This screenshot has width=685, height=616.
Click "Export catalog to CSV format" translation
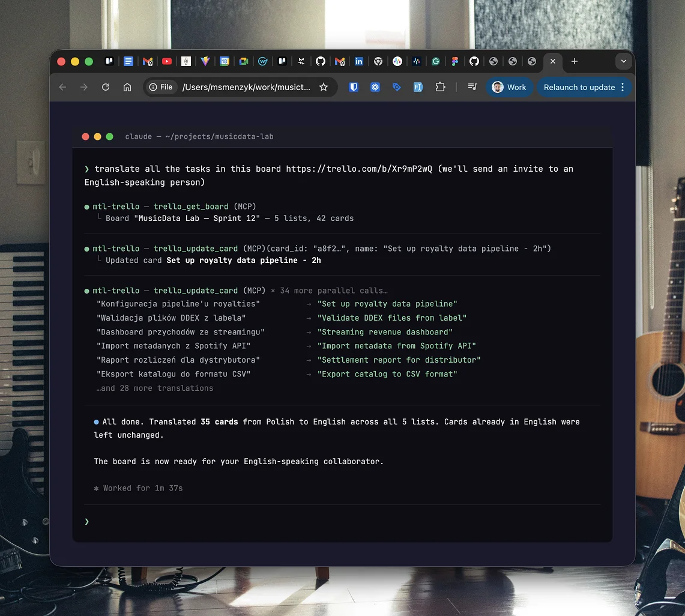pos(387,375)
